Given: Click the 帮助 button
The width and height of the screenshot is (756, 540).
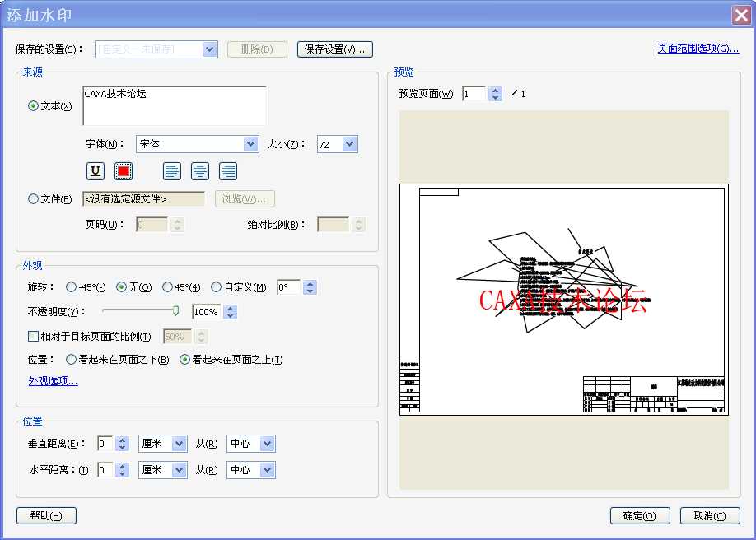Looking at the screenshot, I should click(46, 515).
